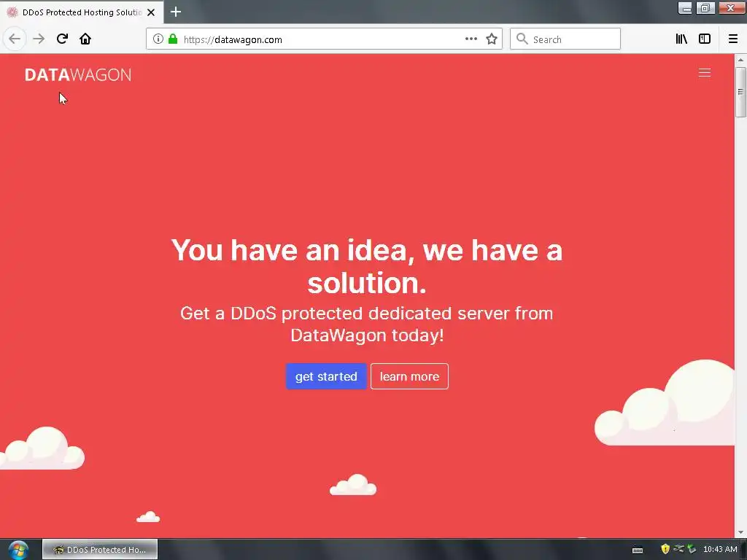Go forward using the browser's forward arrow
Viewport: 747px width, 560px height.
coord(39,39)
